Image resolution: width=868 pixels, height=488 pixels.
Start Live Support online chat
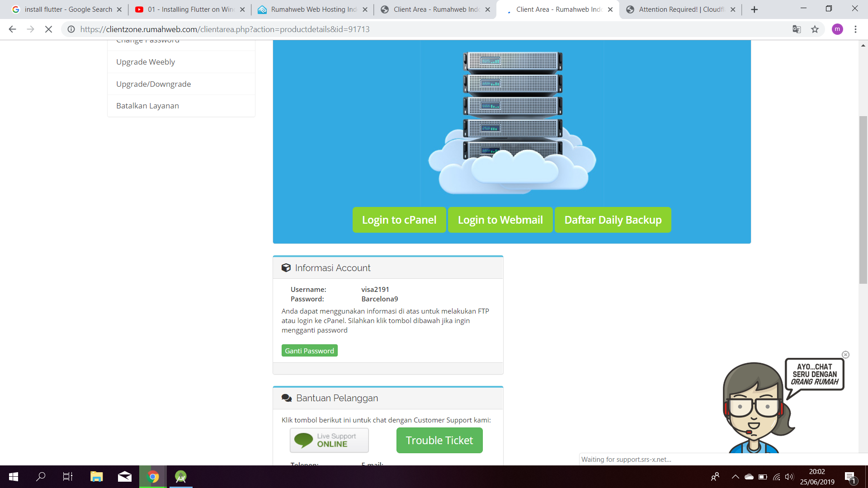[x=329, y=440]
